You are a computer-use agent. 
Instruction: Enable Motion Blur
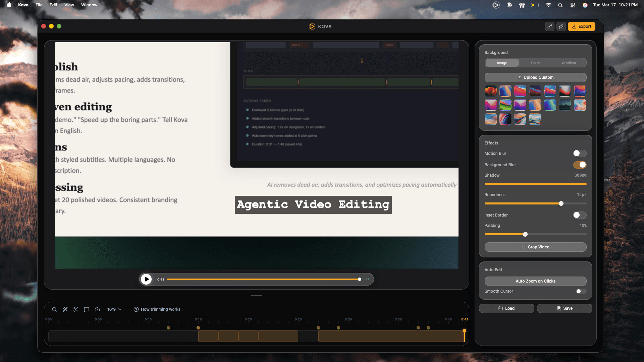click(579, 153)
